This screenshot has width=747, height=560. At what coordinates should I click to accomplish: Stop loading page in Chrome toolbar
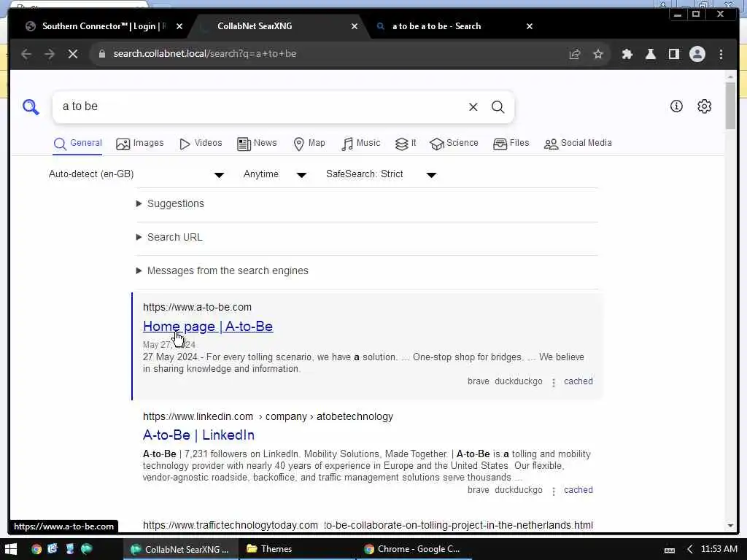coord(73,54)
